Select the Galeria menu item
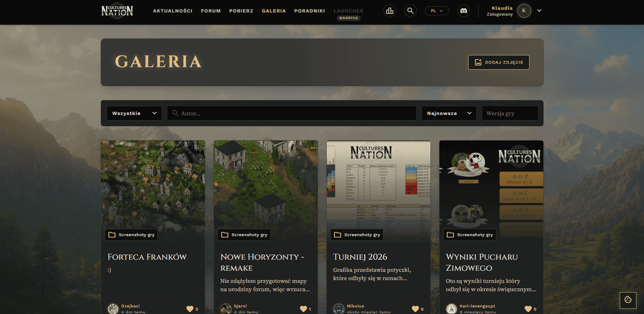Viewport: 644px width, 314px height. (274, 11)
